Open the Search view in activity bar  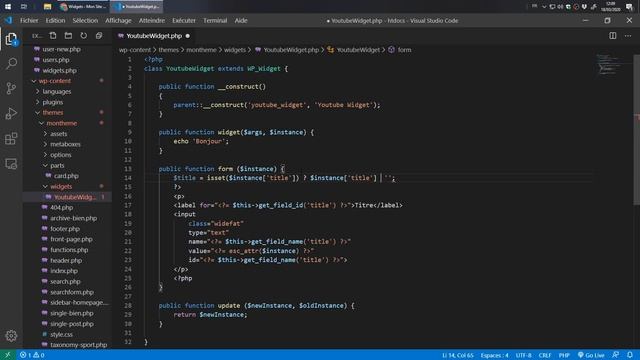point(11,63)
